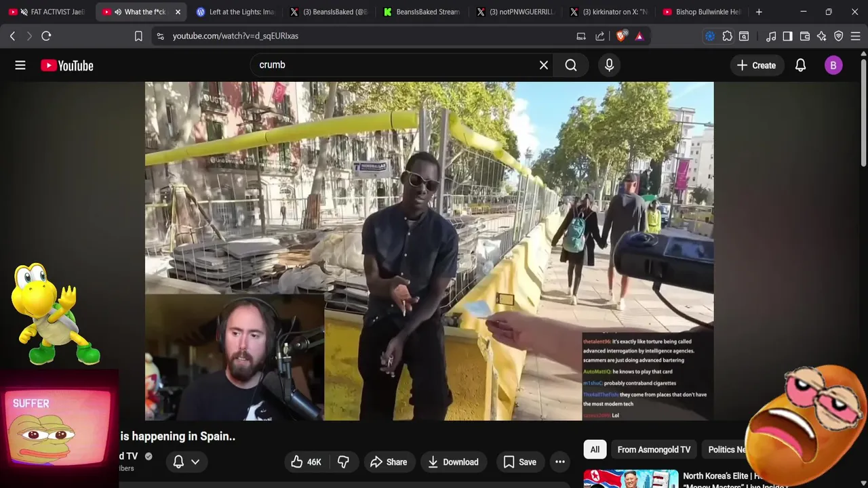Select the Politics News filter chip
Screen dimensions: 868x488
726,449
